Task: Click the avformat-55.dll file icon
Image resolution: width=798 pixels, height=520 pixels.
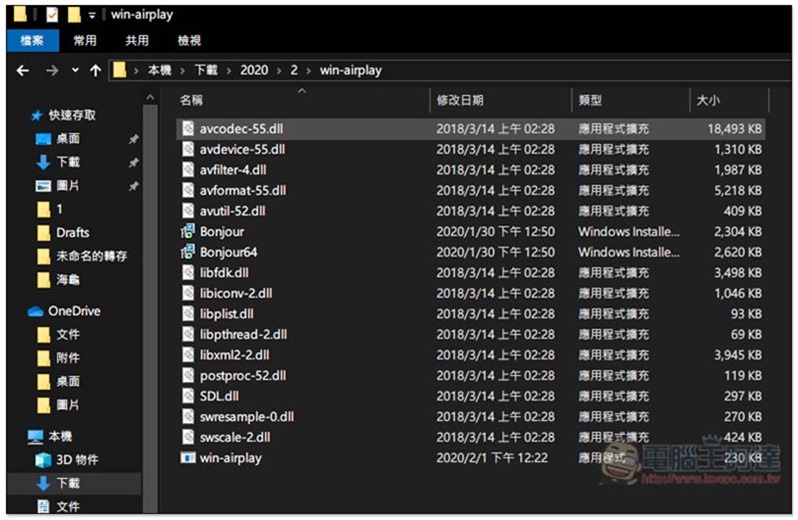Action: pyautogui.click(x=188, y=190)
